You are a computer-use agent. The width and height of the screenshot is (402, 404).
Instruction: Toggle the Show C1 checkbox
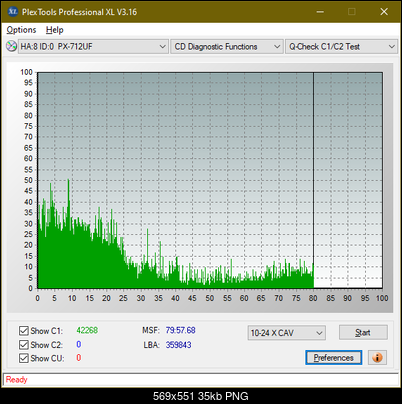pyautogui.click(x=24, y=331)
